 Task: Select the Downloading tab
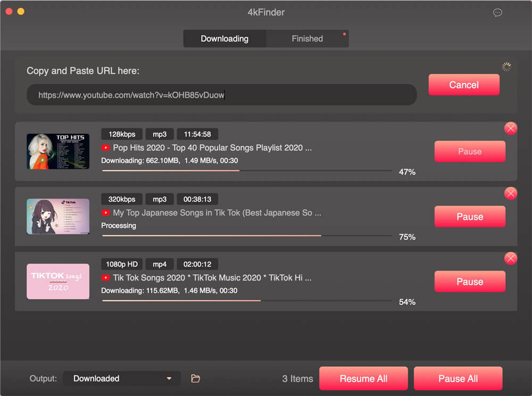[225, 38]
